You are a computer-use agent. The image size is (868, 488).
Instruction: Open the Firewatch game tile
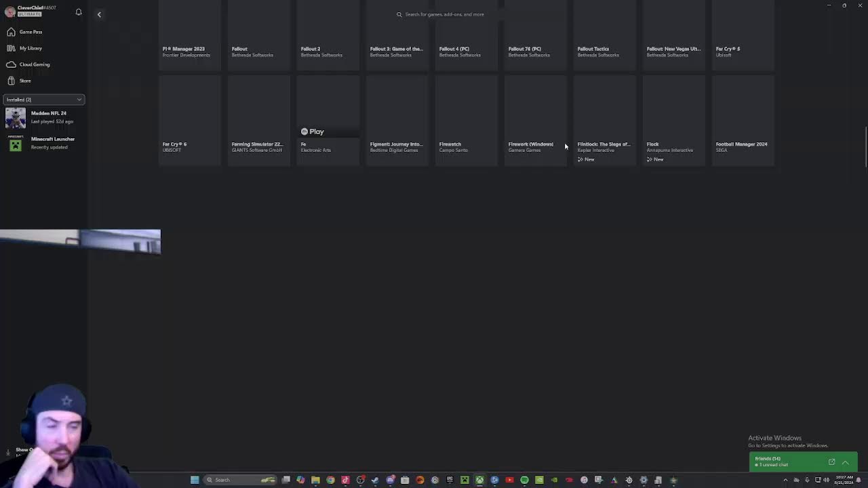pos(467,120)
